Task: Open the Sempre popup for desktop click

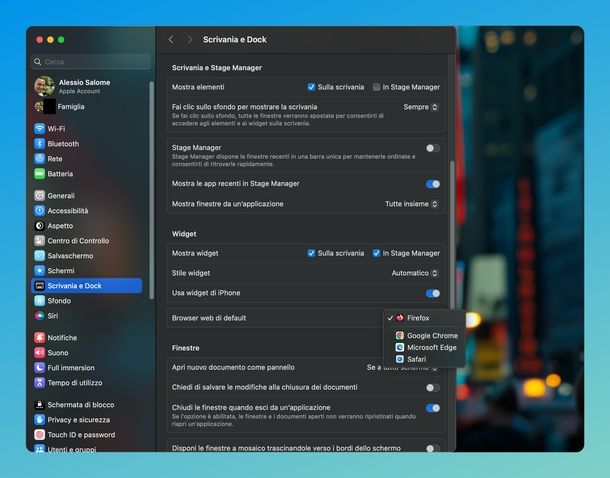Action: pos(421,107)
